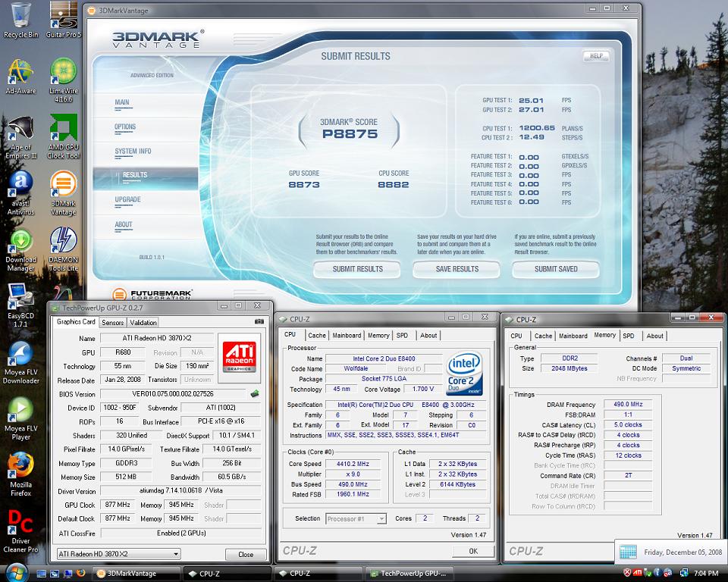
Task: Select the Download Manager desktop icon
Action: pos(20,250)
